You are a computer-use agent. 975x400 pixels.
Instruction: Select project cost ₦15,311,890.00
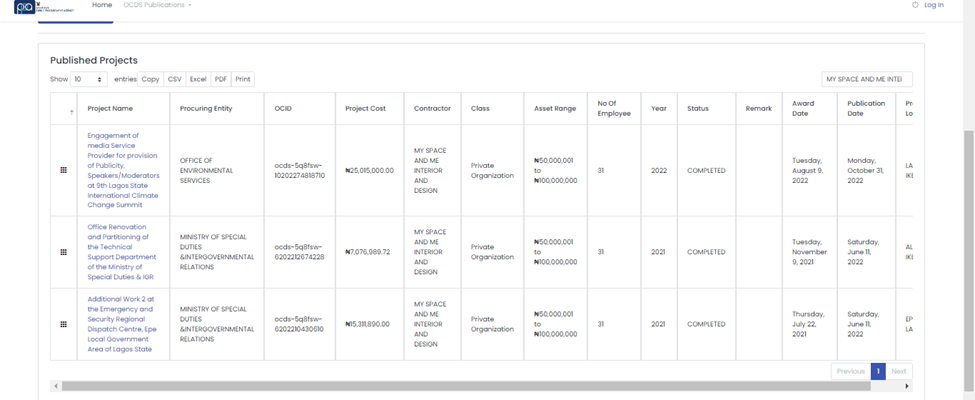pyautogui.click(x=367, y=324)
